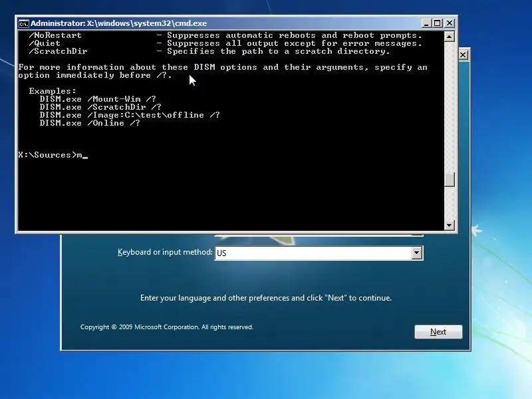Viewport: 532px width, 399px height.
Task: Close the Install Windows setup window
Action: (463, 55)
